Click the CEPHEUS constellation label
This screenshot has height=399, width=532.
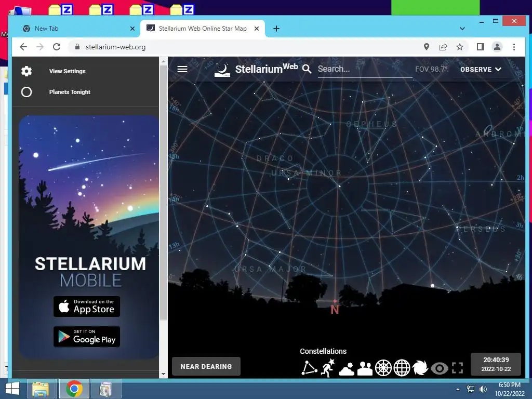pyautogui.click(x=371, y=124)
